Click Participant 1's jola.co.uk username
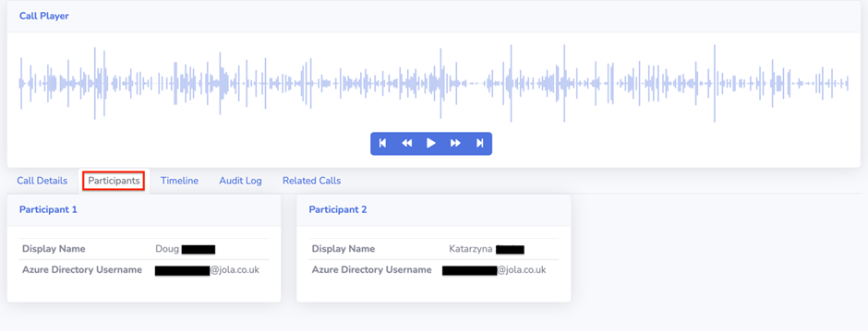Viewport: 868px width, 332px height. point(207,270)
